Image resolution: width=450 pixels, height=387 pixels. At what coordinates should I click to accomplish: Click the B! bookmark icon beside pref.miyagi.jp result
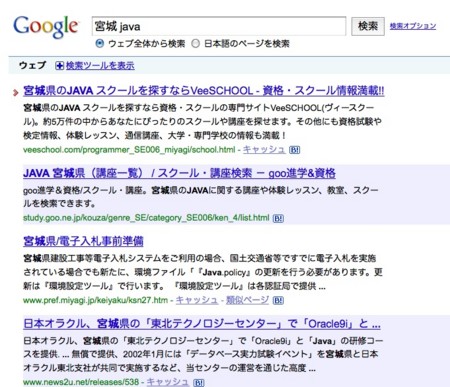click(x=278, y=301)
